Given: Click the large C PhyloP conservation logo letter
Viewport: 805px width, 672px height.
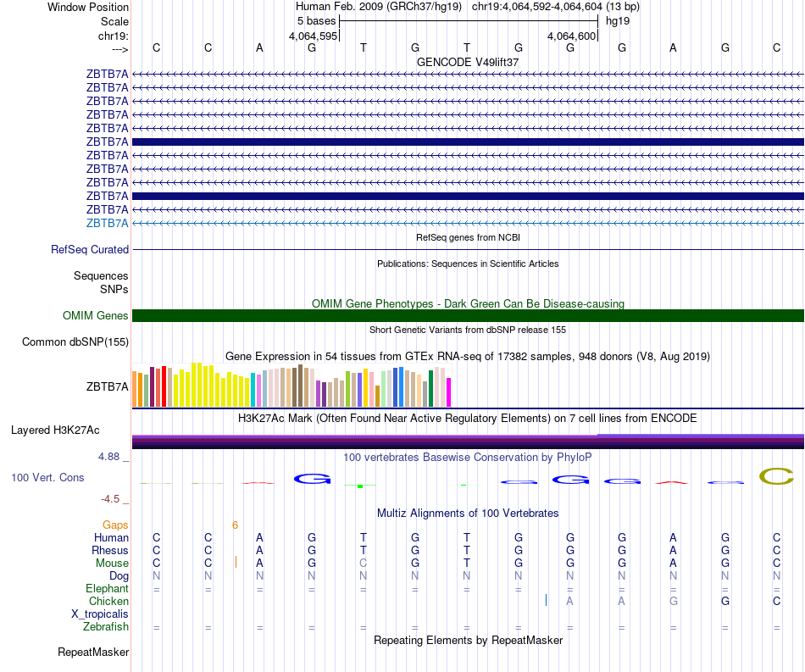Looking at the screenshot, I should tap(776, 476).
